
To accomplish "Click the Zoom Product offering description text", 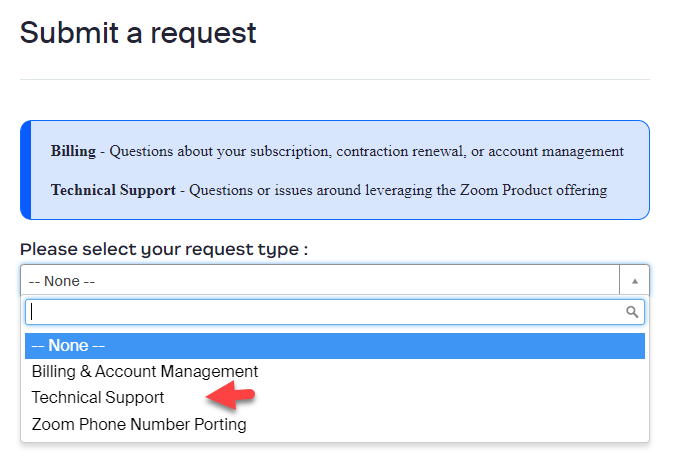I will point(398,189).
